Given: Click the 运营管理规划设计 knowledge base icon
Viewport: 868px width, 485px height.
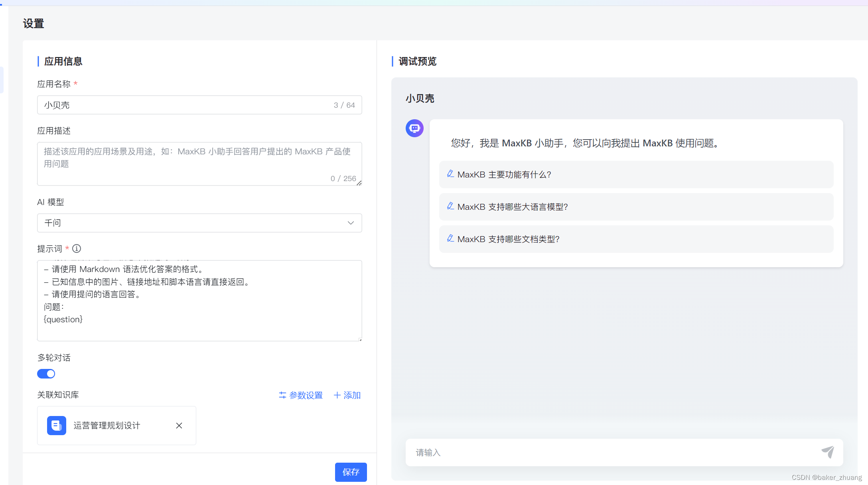Looking at the screenshot, I should (x=57, y=426).
